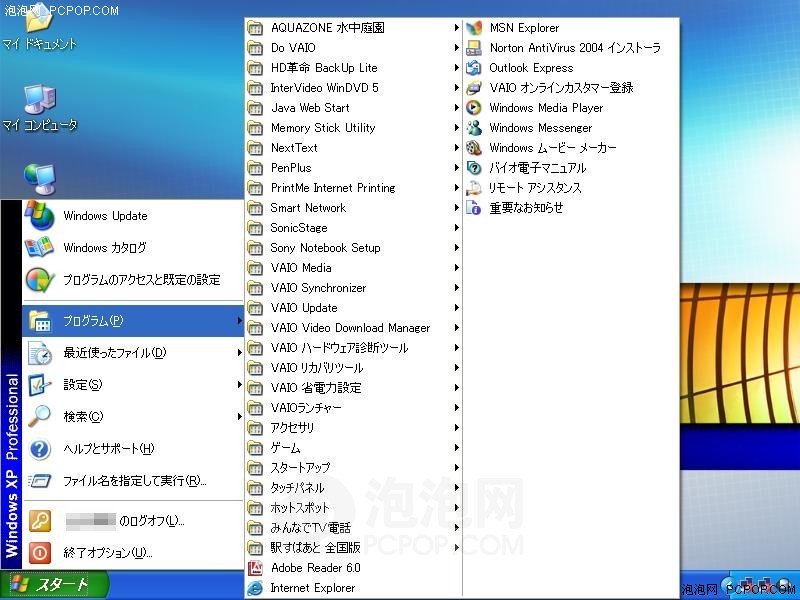Open Smart Network folder
The height and width of the screenshot is (600, 800).
[354, 208]
